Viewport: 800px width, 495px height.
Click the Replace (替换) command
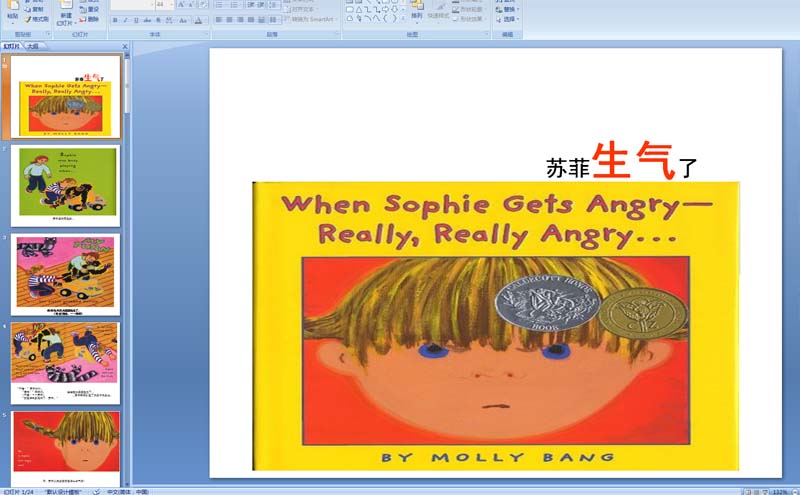click(507, 9)
